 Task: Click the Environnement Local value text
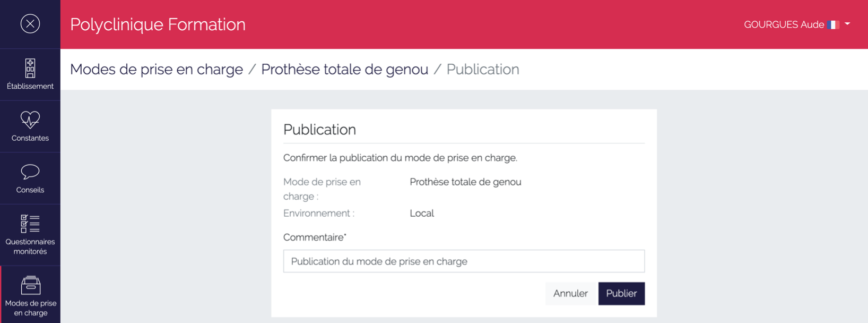point(422,213)
